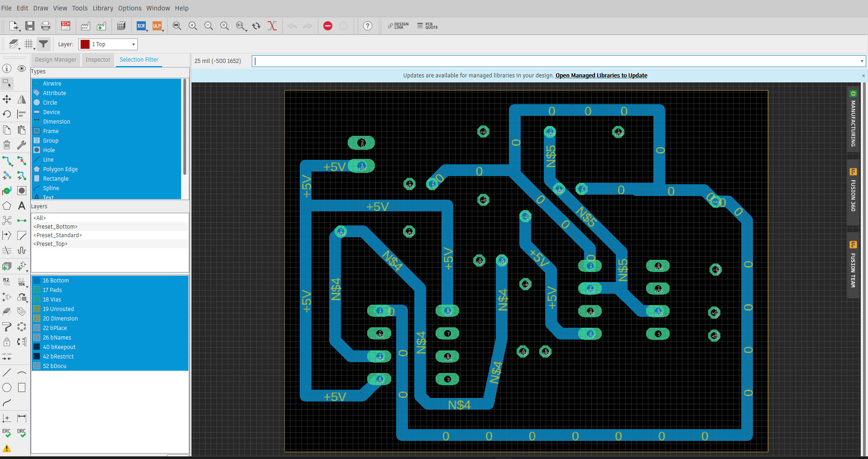This screenshot has width=868, height=459.
Task: Switch to the Inspector tab
Action: tap(98, 60)
